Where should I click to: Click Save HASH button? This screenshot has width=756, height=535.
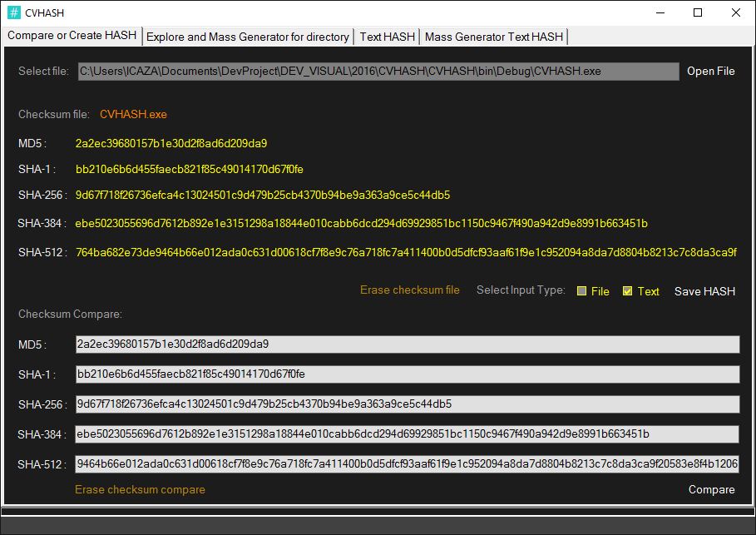(704, 291)
